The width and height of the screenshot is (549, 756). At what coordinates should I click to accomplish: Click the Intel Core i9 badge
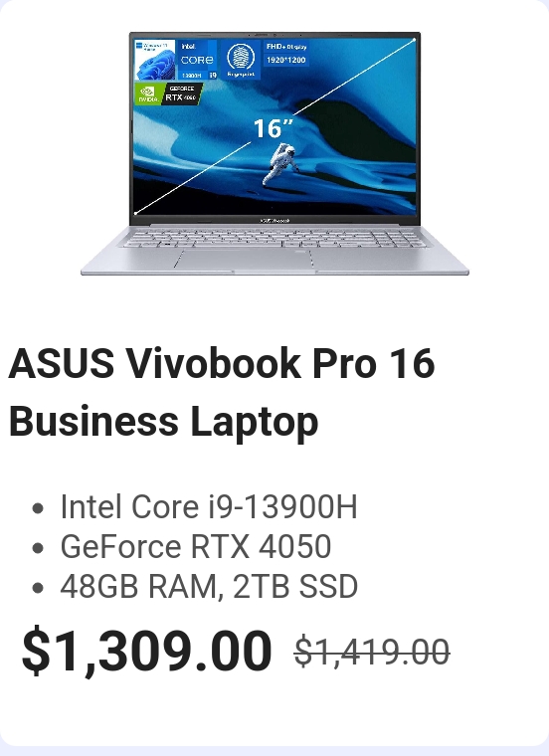197,61
